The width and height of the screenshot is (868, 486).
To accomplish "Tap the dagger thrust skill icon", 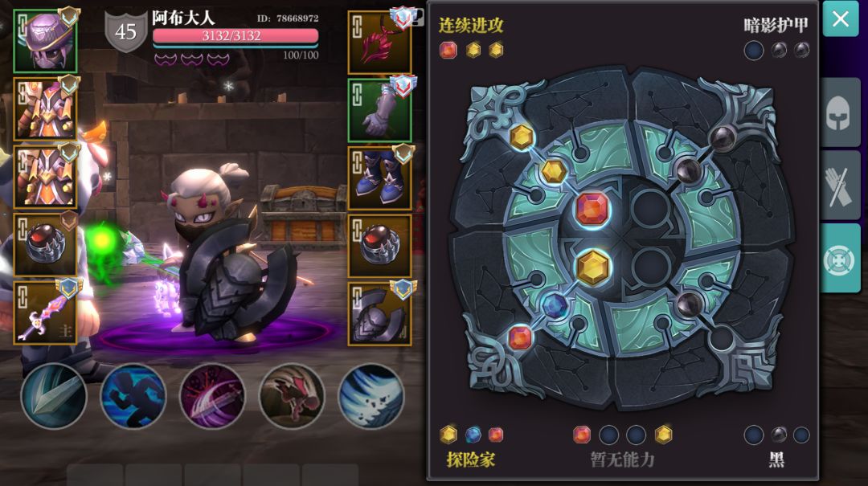I will [x=54, y=396].
